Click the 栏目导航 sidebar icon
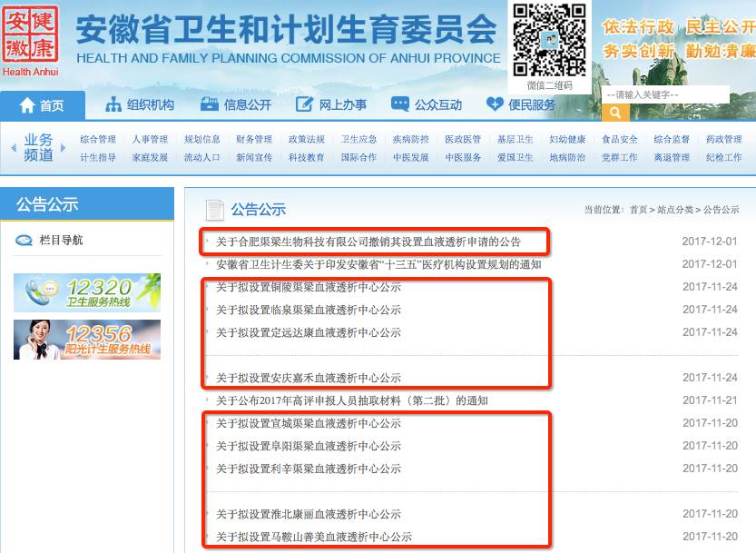The height and width of the screenshot is (553, 756). 24,241
